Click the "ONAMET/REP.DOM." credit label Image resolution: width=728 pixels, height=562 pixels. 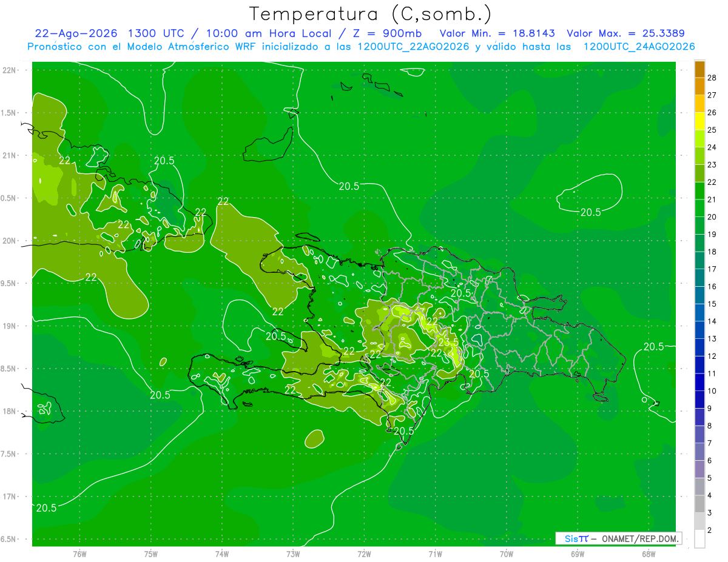pos(639,538)
